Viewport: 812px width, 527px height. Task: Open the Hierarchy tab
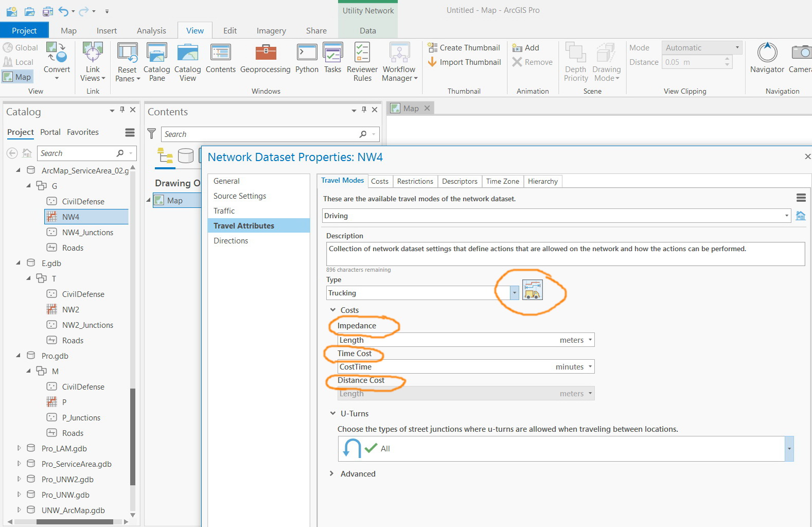point(542,181)
